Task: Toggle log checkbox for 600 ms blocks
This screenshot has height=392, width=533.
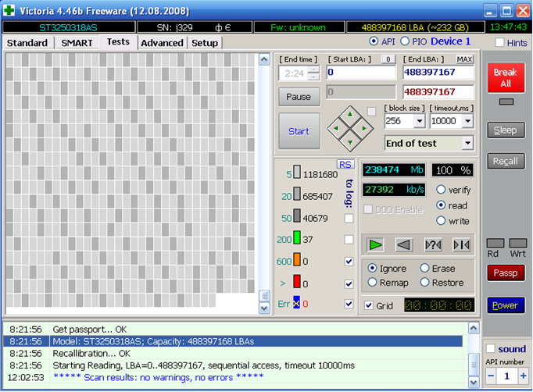Action: click(349, 262)
